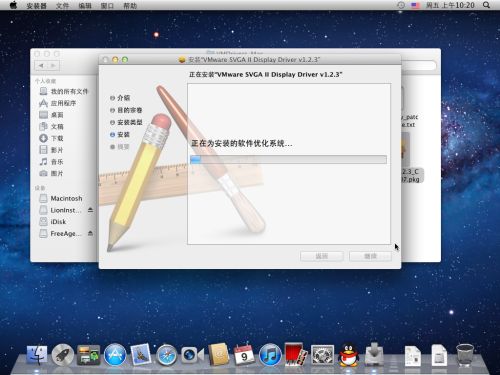Open Safari compass icon in dock
Screen dimensions: 500x375
(x=167, y=355)
